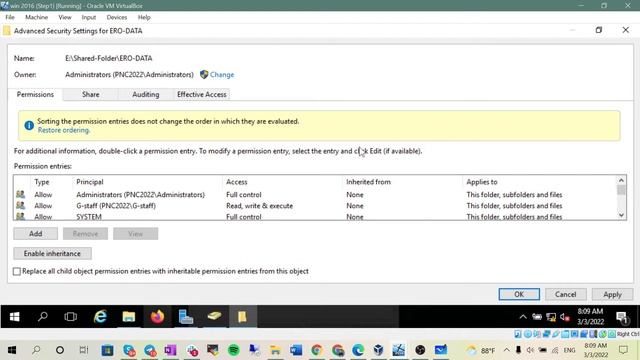This screenshot has width=640, height=360.
Task: Confirm with the OK button
Action: click(x=519, y=294)
